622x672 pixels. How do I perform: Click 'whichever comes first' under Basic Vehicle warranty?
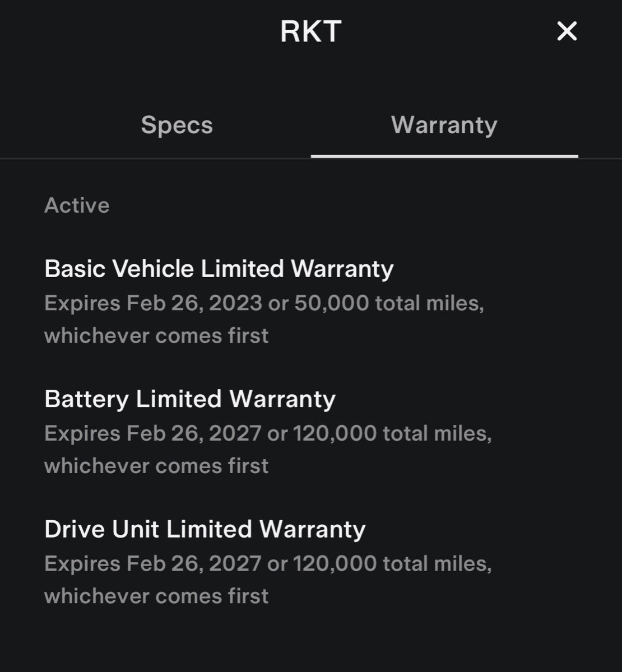tap(156, 336)
